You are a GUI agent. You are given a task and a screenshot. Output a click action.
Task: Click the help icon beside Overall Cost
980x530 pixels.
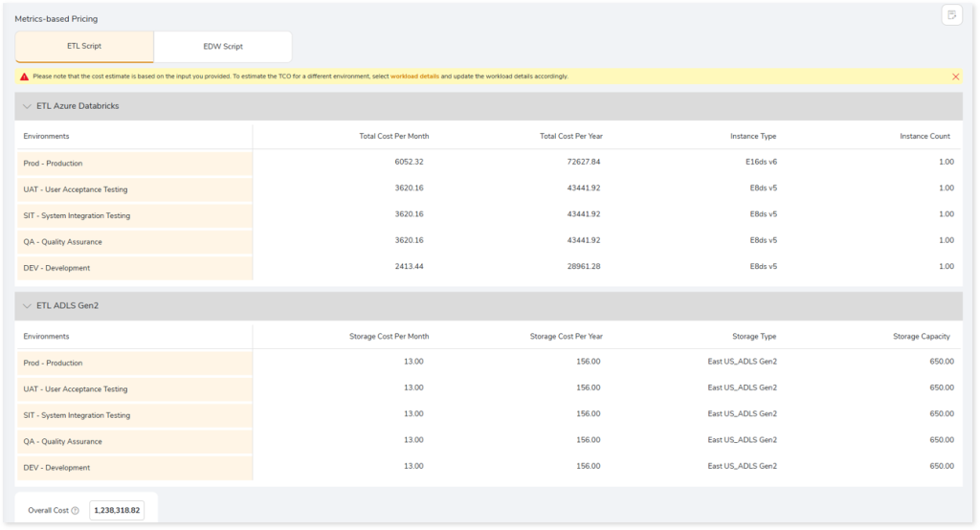click(x=76, y=511)
